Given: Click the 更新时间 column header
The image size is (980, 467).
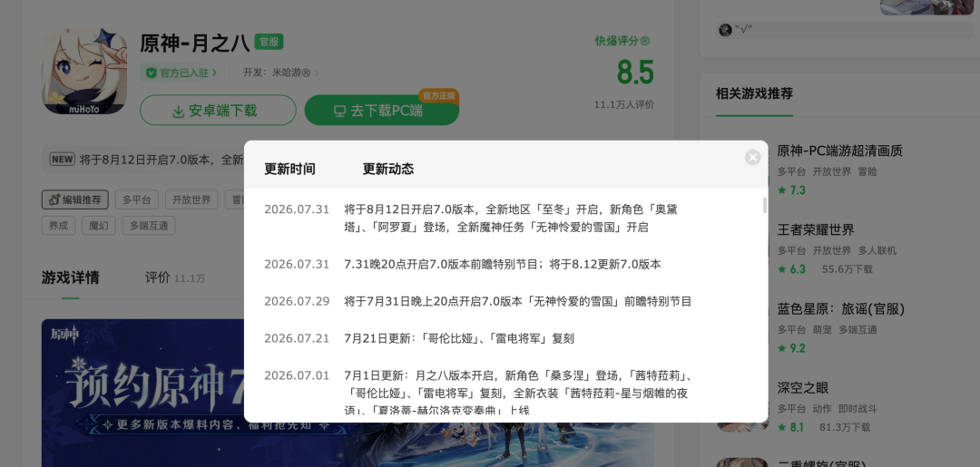Looking at the screenshot, I should pos(289,170).
